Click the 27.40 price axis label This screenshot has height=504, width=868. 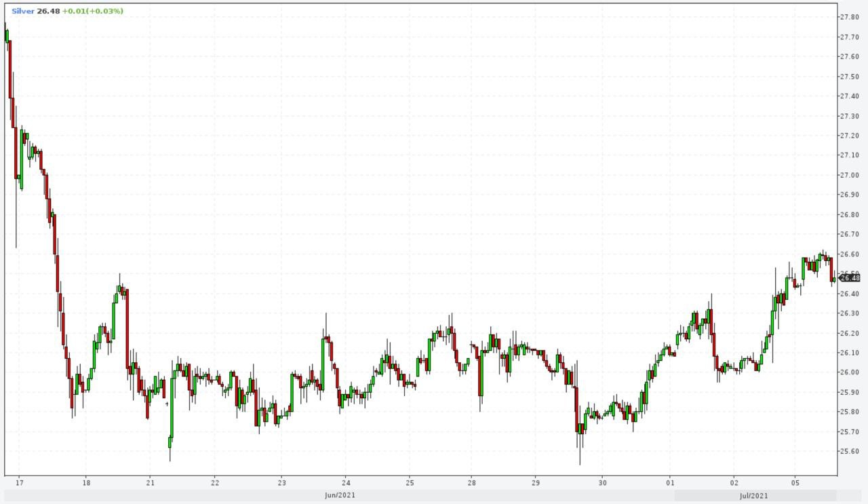pos(851,96)
